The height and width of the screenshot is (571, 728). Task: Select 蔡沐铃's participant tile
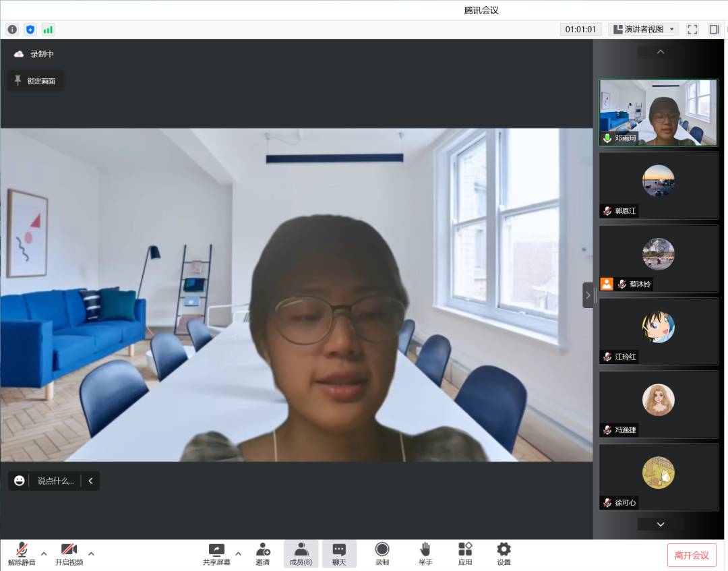coord(659,259)
